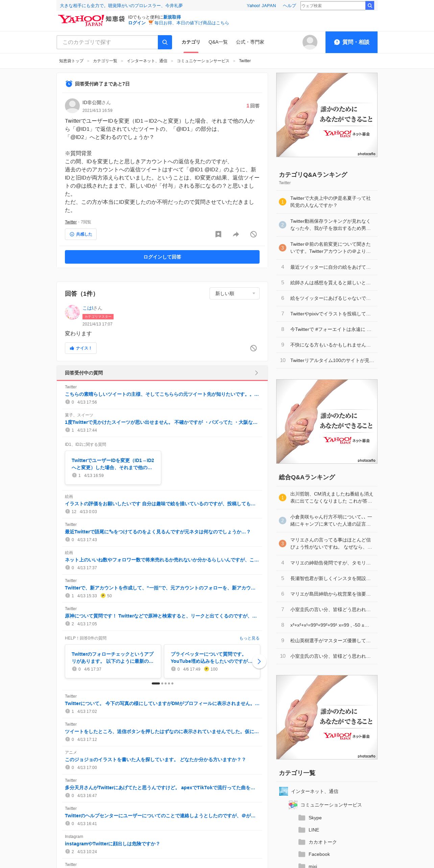
Task: Open question こちらの素晴らしいツイートの主様
Action: [x=162, y=394]
